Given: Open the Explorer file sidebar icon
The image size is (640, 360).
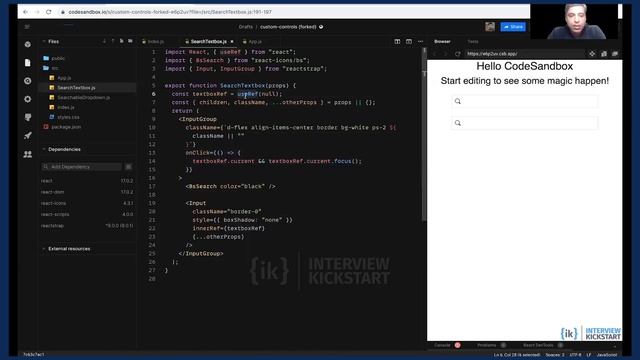Looking at the screenshot, I should coord(28,62).
